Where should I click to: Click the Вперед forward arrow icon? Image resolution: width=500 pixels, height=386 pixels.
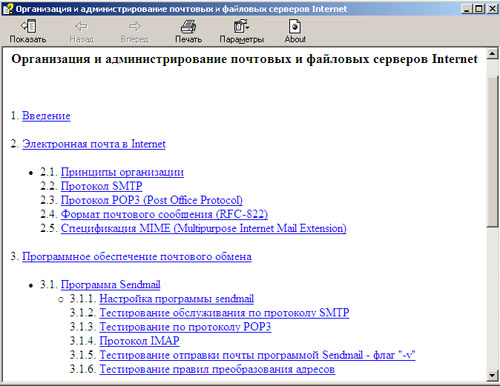[x=135, y=26]
